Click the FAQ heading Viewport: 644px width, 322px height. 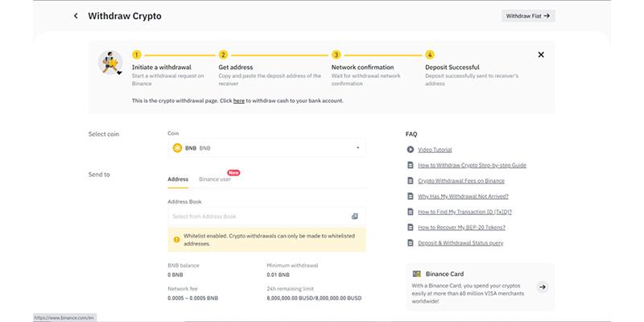(x=411, y=134)
